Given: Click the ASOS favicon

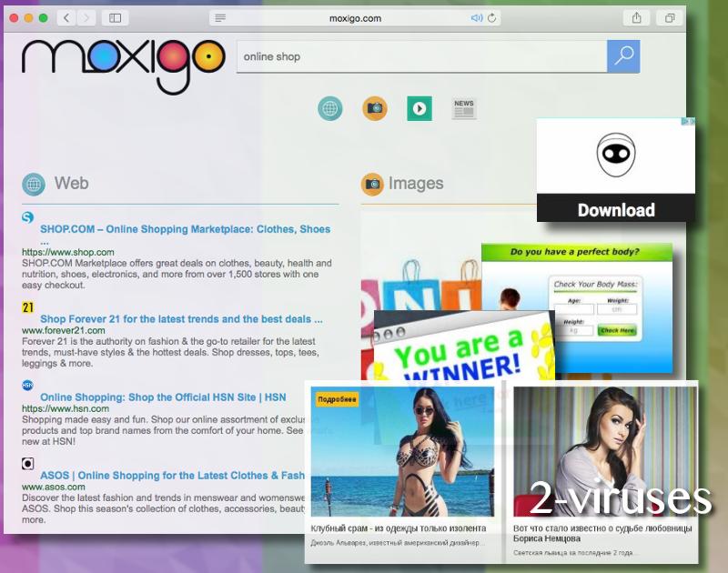Looking at the screenshot, I should [28, 464].
